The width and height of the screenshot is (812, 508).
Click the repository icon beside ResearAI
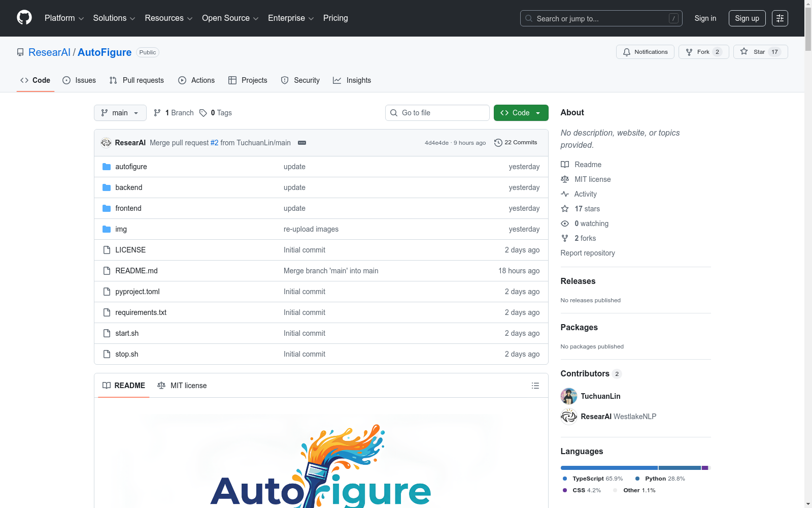[20, 52]
